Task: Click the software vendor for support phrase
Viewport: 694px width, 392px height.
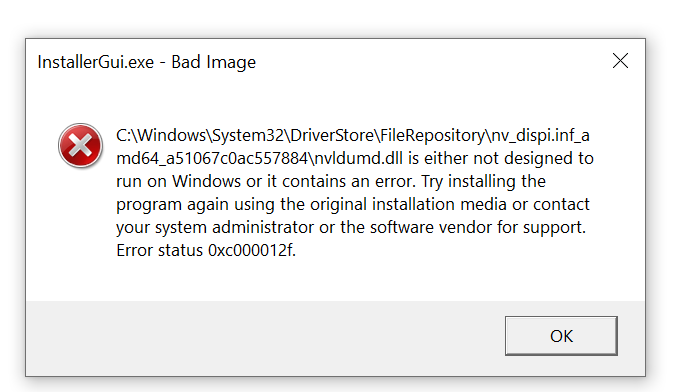Action: tap(478, 227)
